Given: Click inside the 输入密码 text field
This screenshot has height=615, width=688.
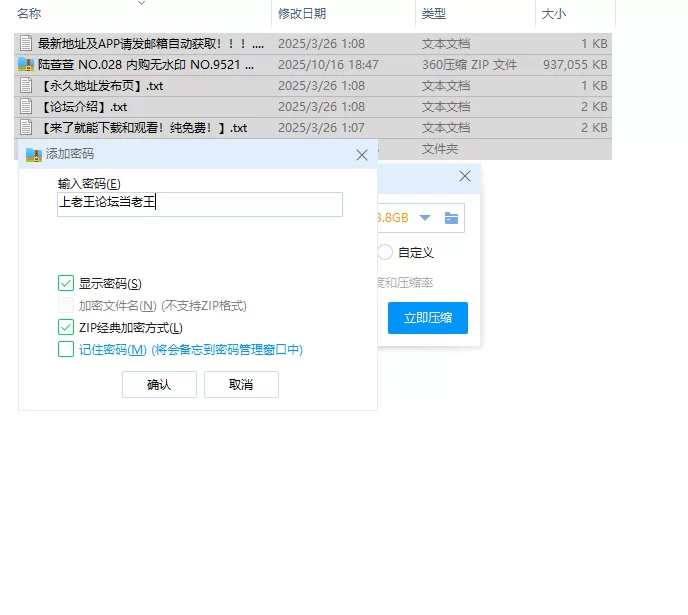Looking at the screenshot, I should [200, 203].
